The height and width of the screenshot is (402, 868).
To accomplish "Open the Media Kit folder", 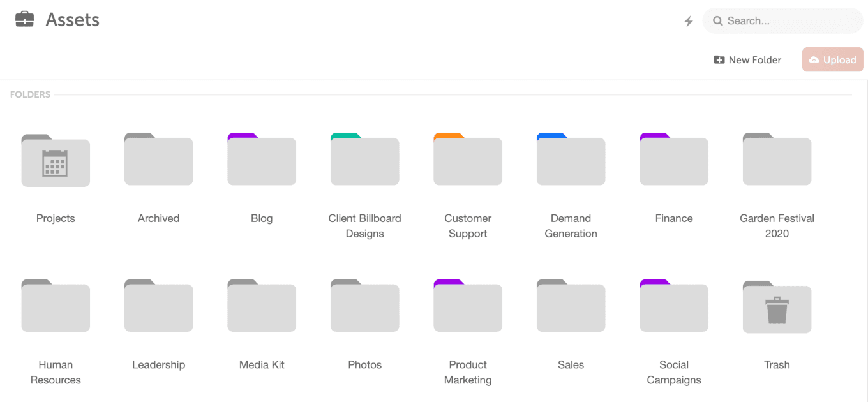I will [262, 307].
